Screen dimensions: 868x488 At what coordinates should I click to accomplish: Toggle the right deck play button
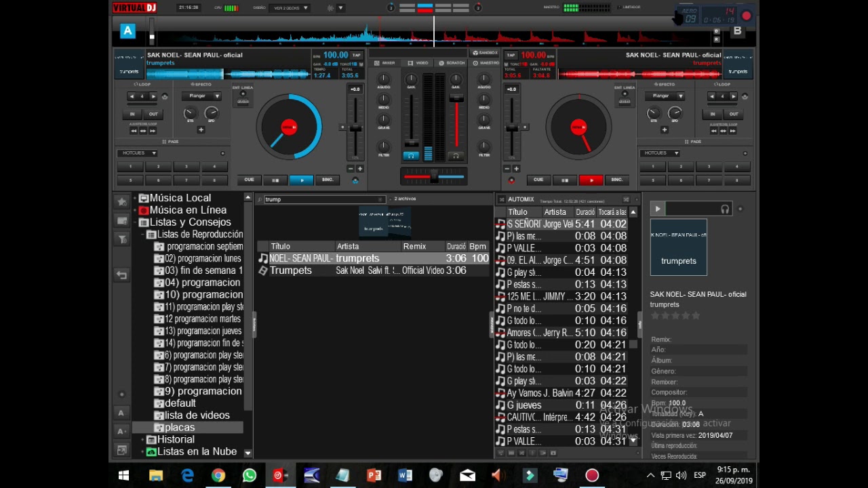point(591,180)
